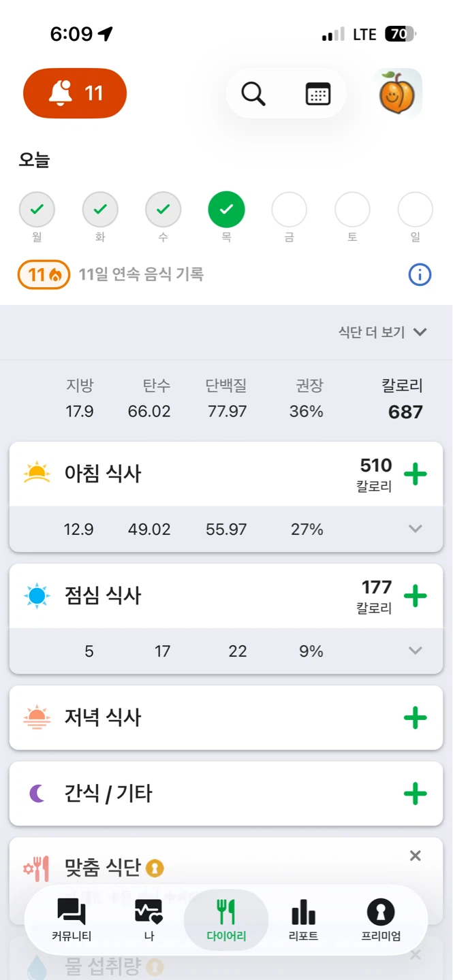Add food to 아침 식사 with plus

(416, 474)
